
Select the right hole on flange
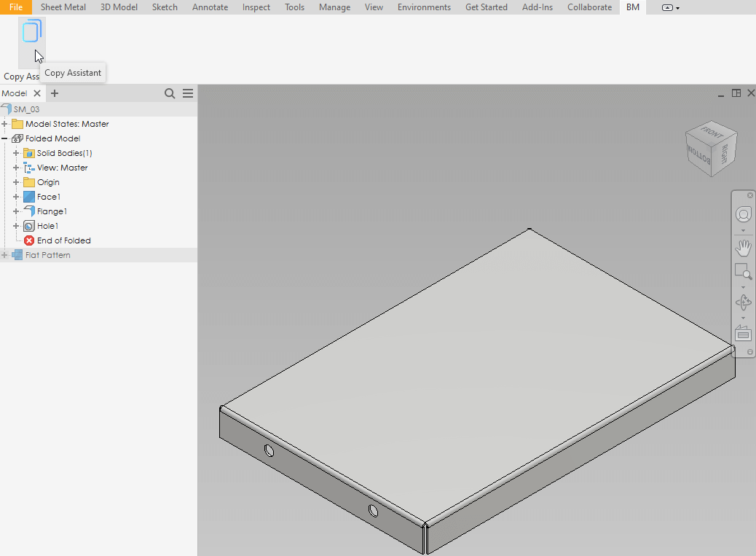(x=373, y=510)
